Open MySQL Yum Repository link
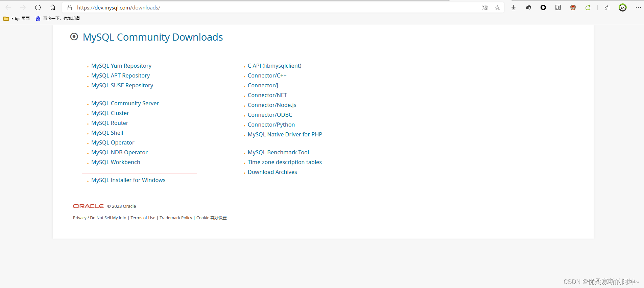The image size is (644, 288). [121, 66]
